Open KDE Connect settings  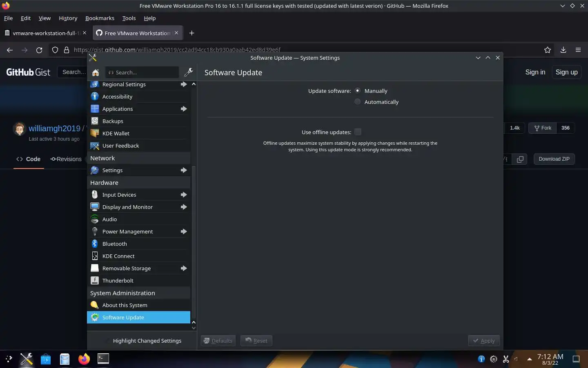138,256
